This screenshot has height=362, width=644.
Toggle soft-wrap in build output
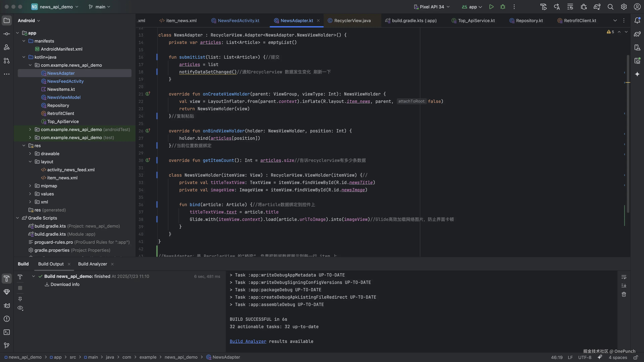(x=624, y=277)
